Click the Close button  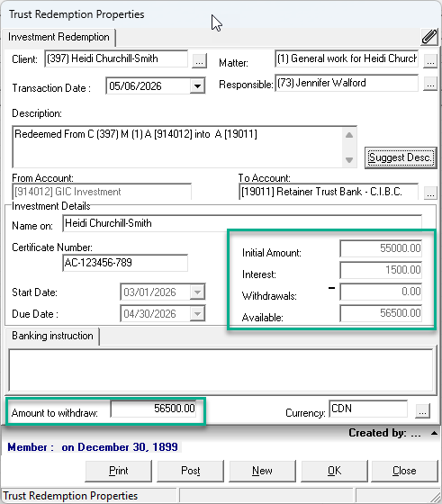404,471
